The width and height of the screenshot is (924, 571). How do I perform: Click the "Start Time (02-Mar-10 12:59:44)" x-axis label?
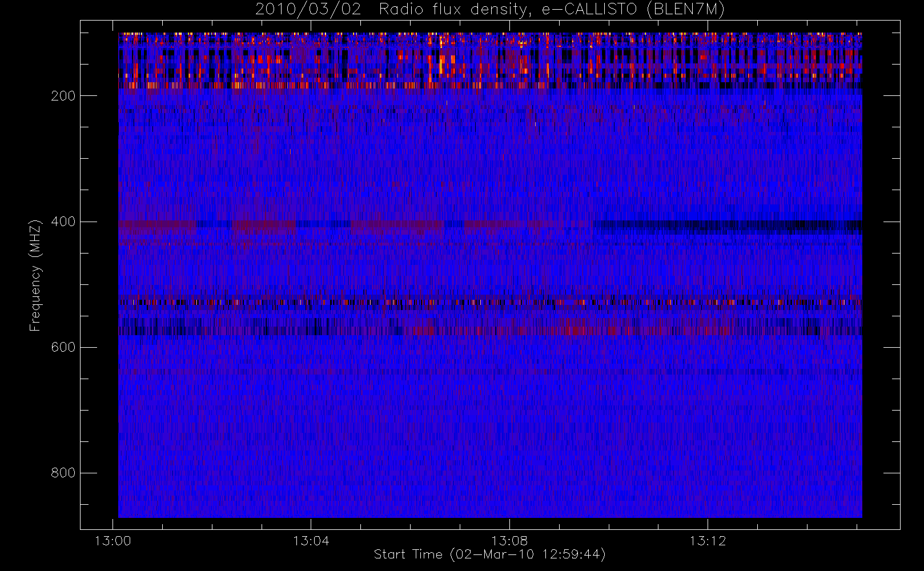[490, 554]
